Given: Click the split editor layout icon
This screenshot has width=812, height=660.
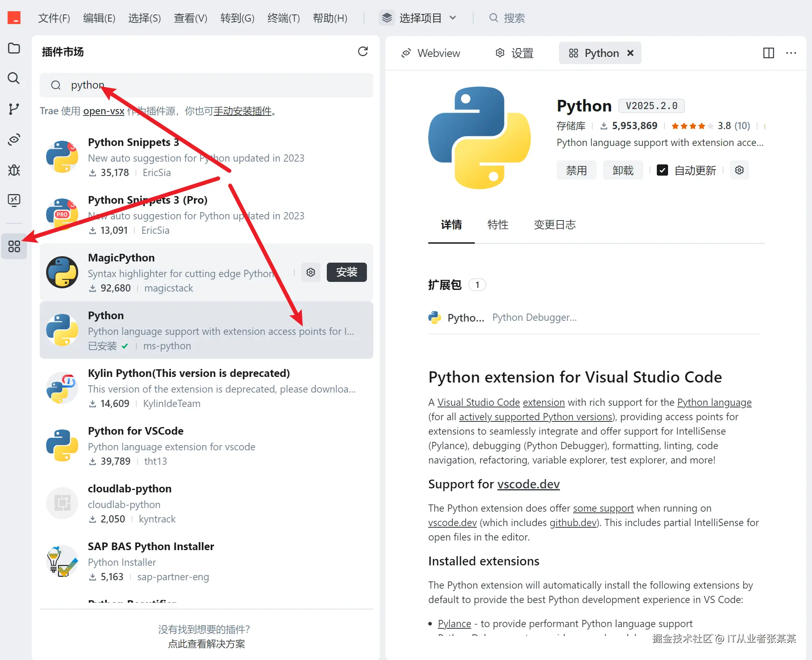Looking at the screenshot, I should coord(768,53).
